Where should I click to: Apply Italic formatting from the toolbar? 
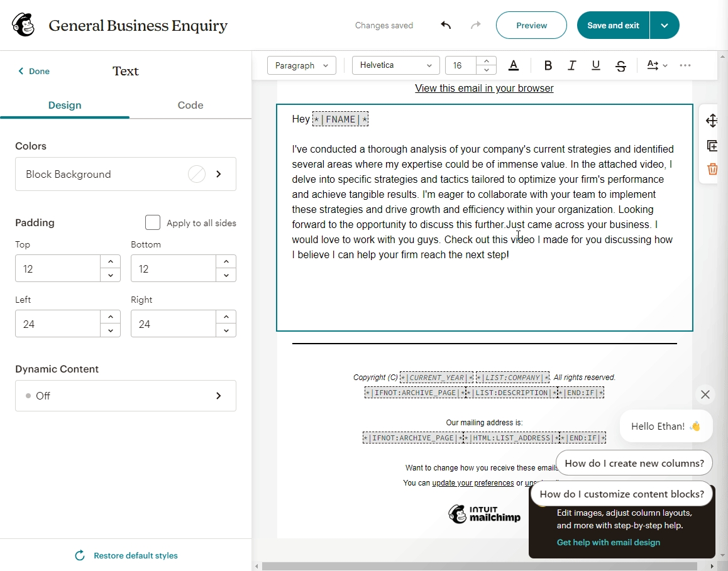[572, 65]
